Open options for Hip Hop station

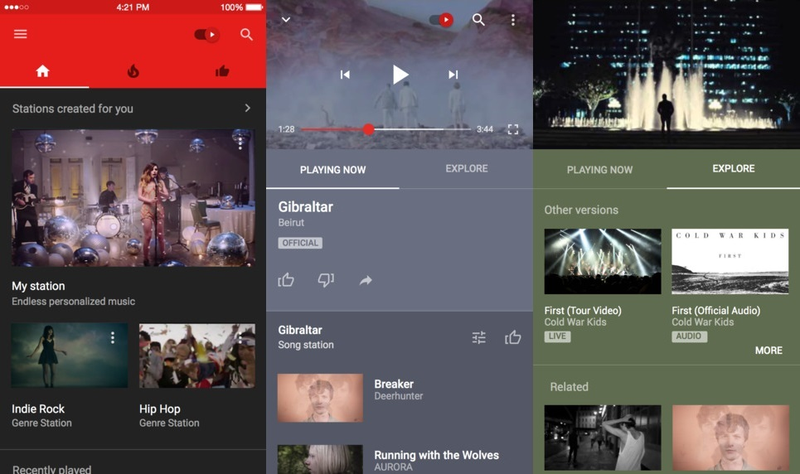tap(240, 337)
